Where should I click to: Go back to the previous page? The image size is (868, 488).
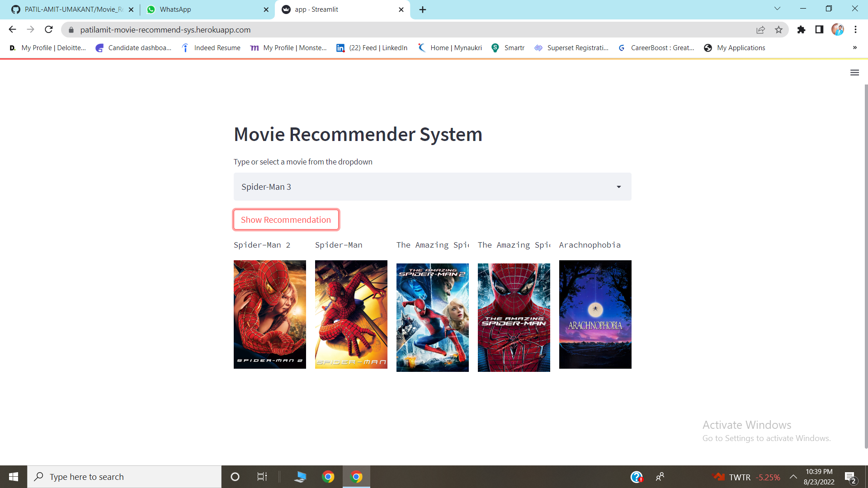click(x=12, y=29)
